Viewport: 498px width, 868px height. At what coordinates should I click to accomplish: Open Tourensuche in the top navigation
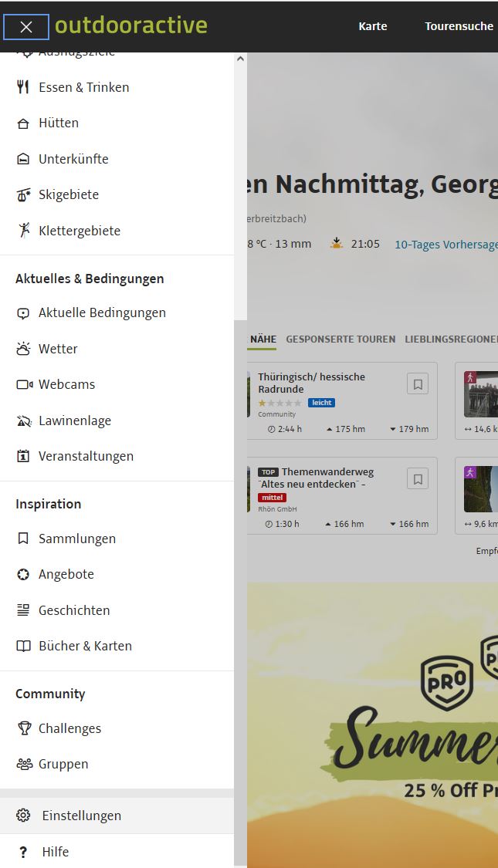[459, 26]
